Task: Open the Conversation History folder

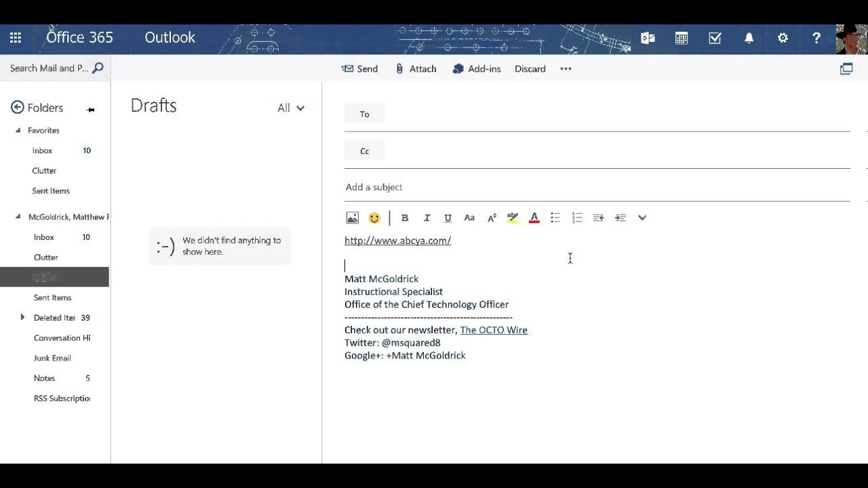Action: [62, 338]
